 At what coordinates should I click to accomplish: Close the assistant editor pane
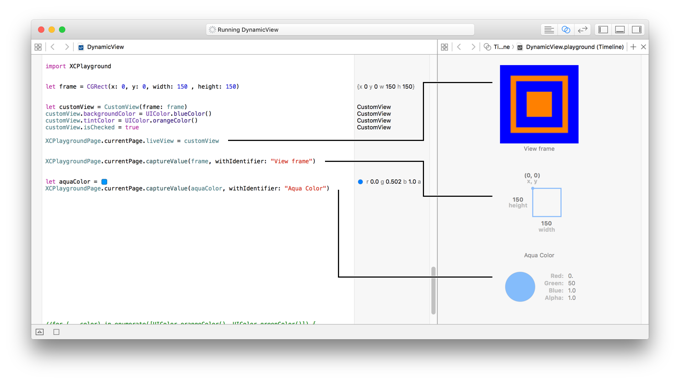(x=644, y=47)
